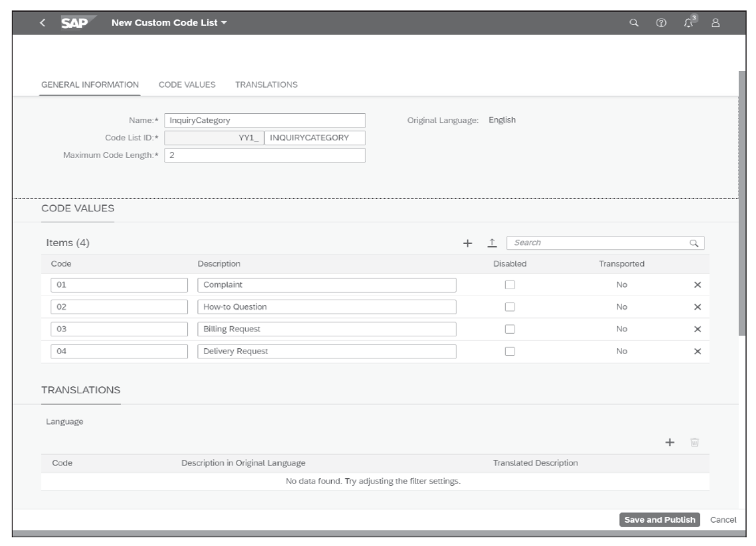Image resolution: width=756 pixels, height=546 pixels.
Task: Open the search icon in top bar
Action: [x=634, y=23]
